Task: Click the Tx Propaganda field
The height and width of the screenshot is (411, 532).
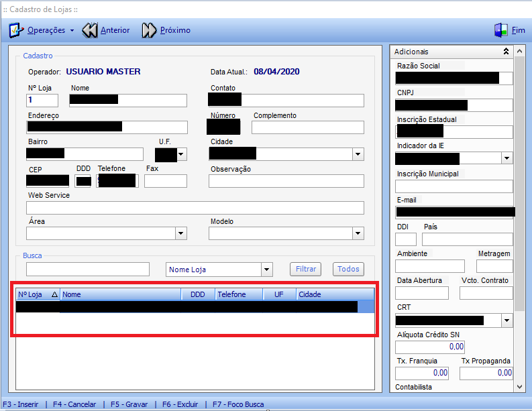Action: [x=486, y=373]
